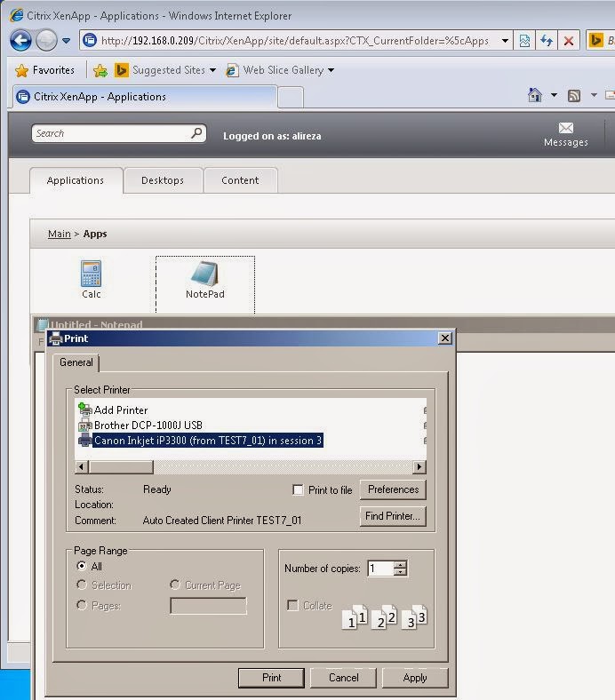Image resolution: width=615 pixels, height=700 pixels.
Task: Expand the Feeds dropdown arrow
Action: click(594, 95)
